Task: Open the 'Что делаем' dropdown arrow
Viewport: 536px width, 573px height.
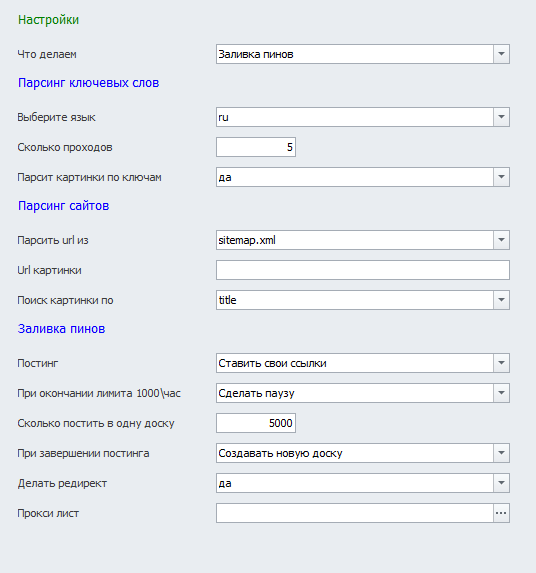Action: click(x=501, y=54)
